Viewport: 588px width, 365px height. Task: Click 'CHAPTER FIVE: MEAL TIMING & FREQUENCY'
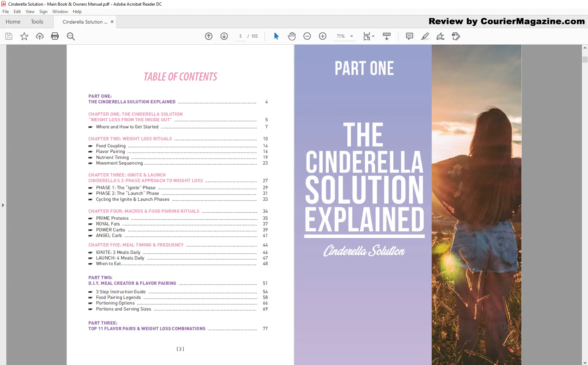click(x=136, y=245)
